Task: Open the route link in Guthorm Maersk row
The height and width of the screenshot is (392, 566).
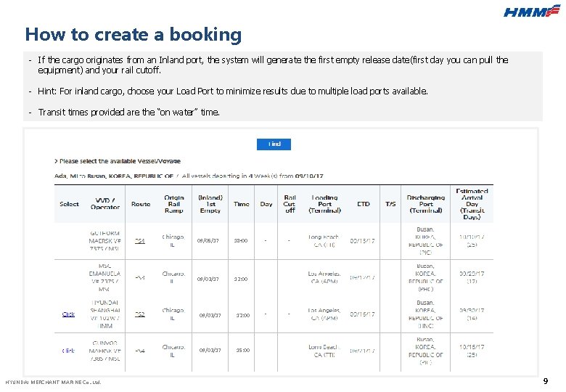Action: (139, 241)
